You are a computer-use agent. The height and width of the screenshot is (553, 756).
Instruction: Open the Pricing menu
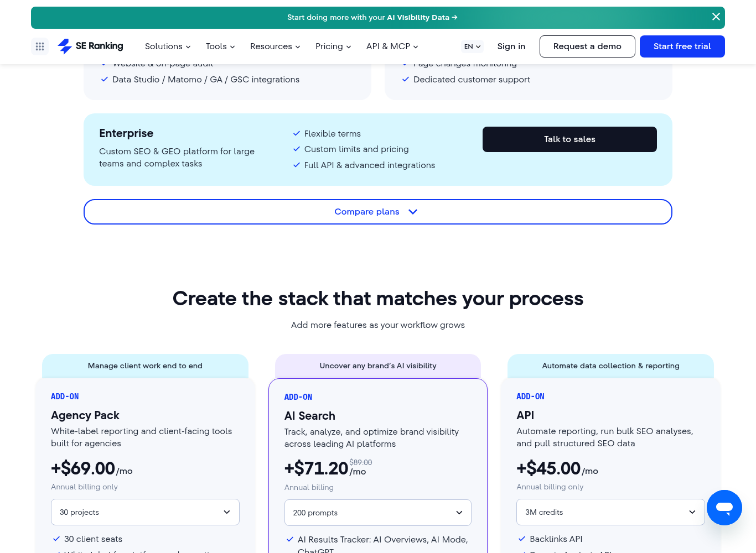click(333, 46)
